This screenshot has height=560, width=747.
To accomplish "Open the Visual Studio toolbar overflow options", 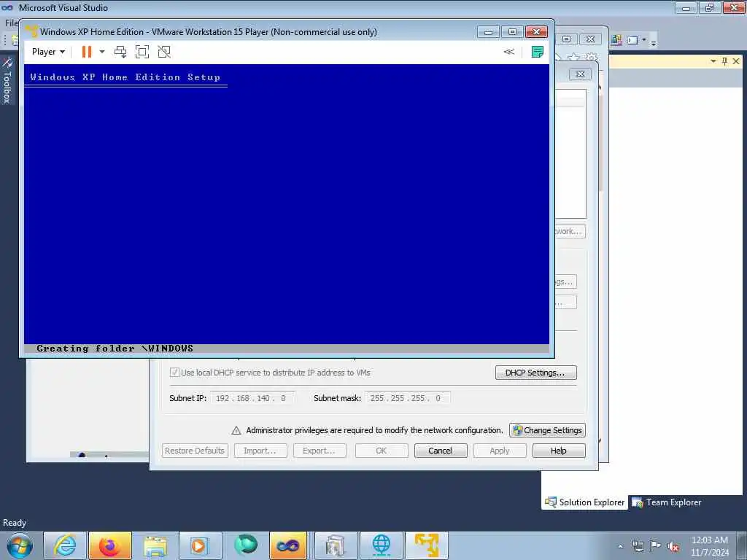I will point(654,42).
